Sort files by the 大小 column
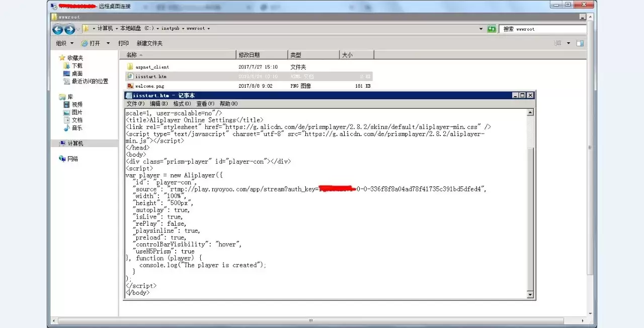Screen dimensions: 644x328 tap(357, 55)
